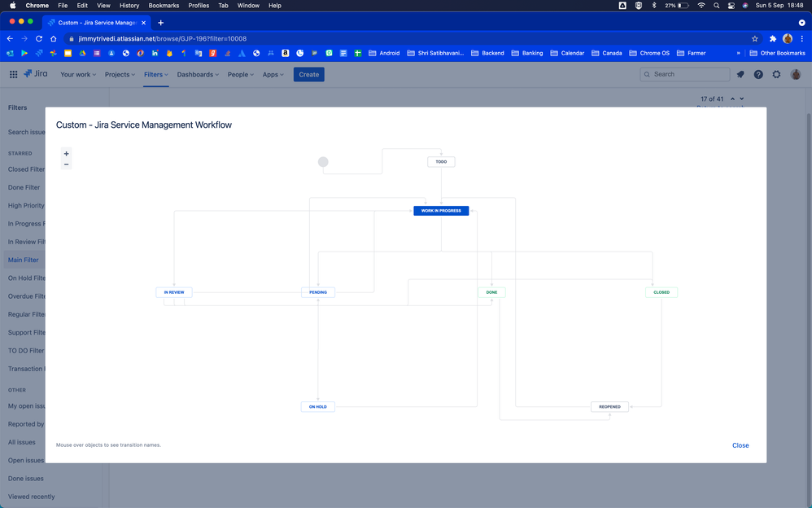Open the Dashboards dropdown
Viewport: 812px width, 508px height.
[197, 73]
